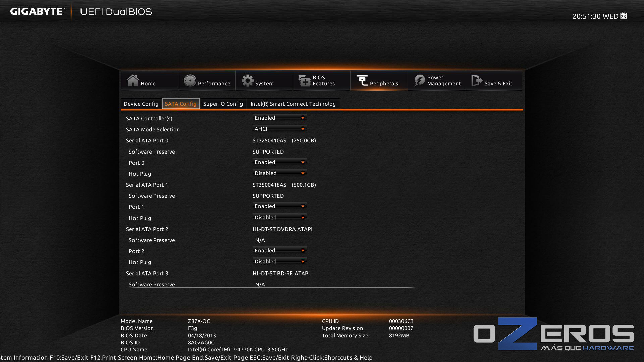This screenshot has height=362, width=644.
Task: Click Update Revision value 00000007
Action: coord(401,328)
